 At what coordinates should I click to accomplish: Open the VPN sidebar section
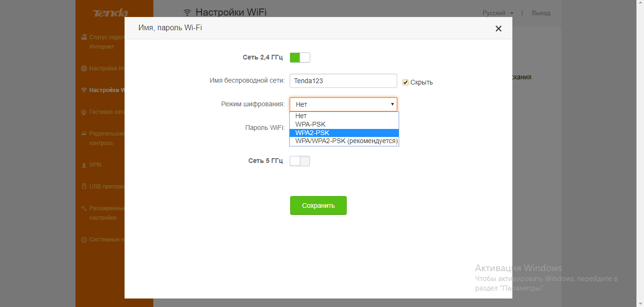coord(95,165)
